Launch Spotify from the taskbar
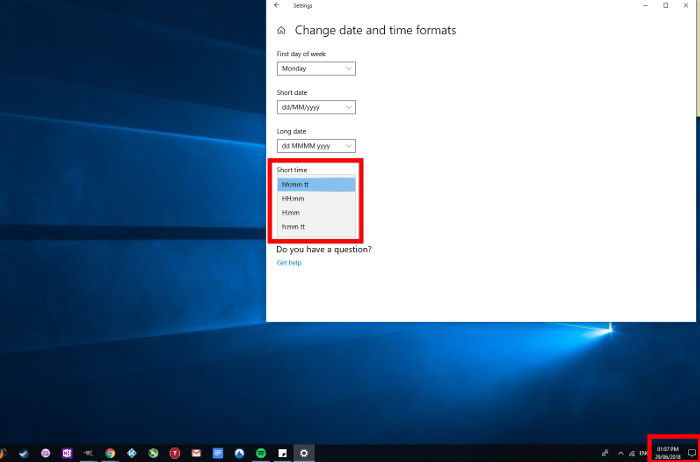Viewport: 700px width, 462px height. click(x=261, y=453)
